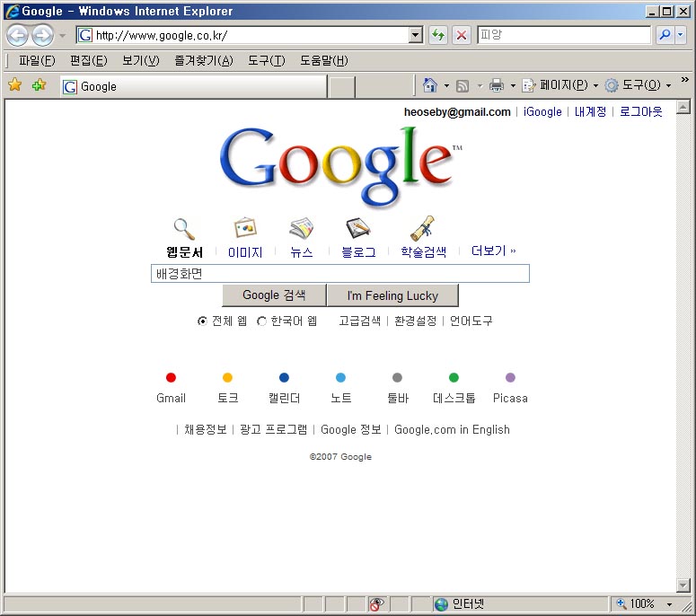This screenshot has height=616, width=696.
Task: Click the Print icon
Action: point(497,85)
